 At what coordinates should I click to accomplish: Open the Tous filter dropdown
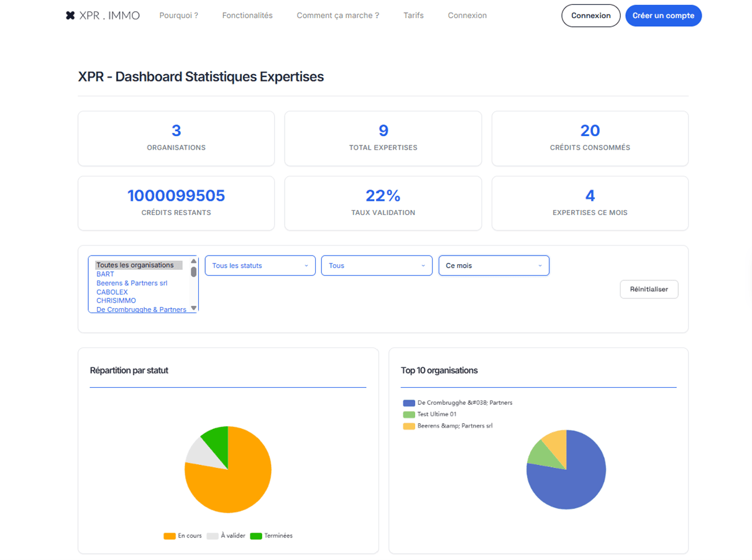tap(377, 265)
